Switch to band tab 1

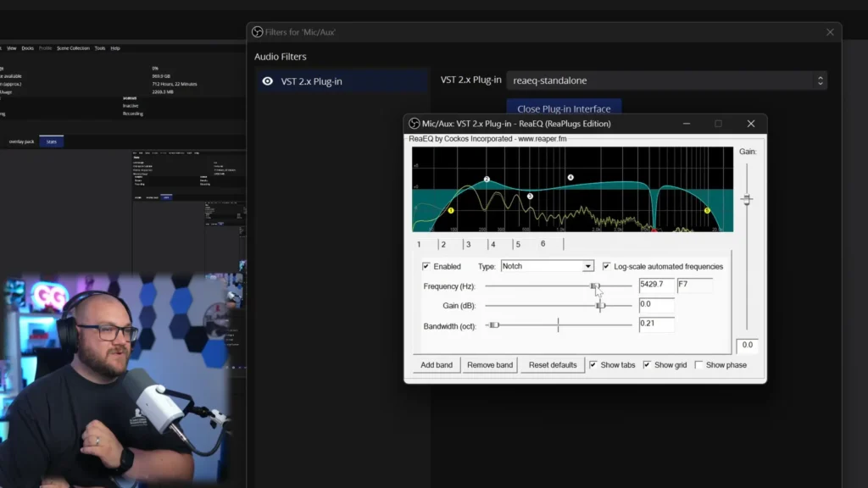[x=419, y=244]
